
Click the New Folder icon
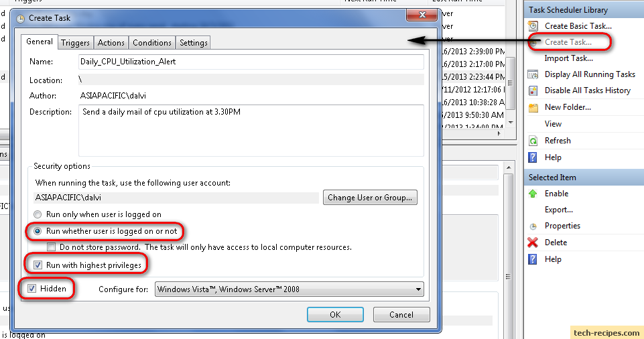tap(533, 107)
